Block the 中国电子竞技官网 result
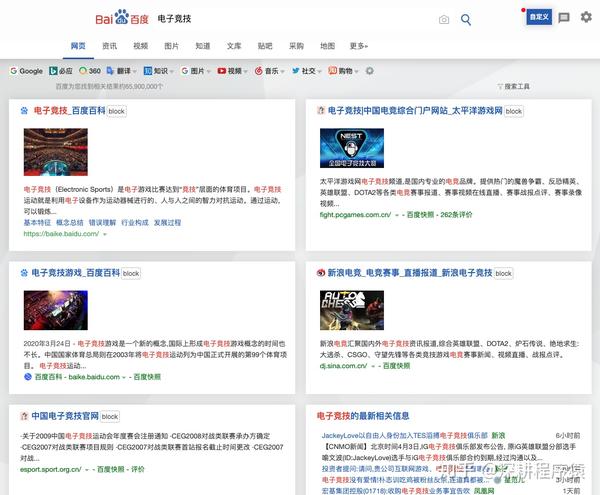 (x=110, y=417)
